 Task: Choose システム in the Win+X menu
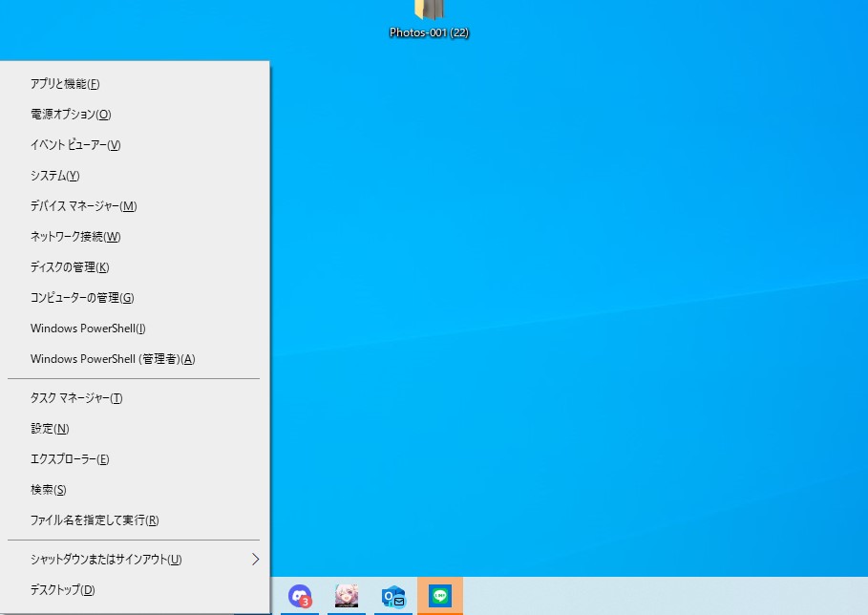point(54,176)
